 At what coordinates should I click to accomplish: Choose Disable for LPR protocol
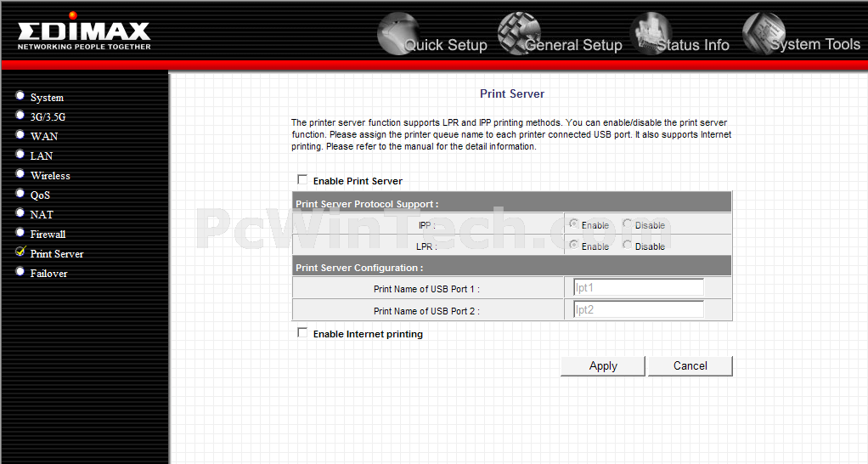coord(627,245)
